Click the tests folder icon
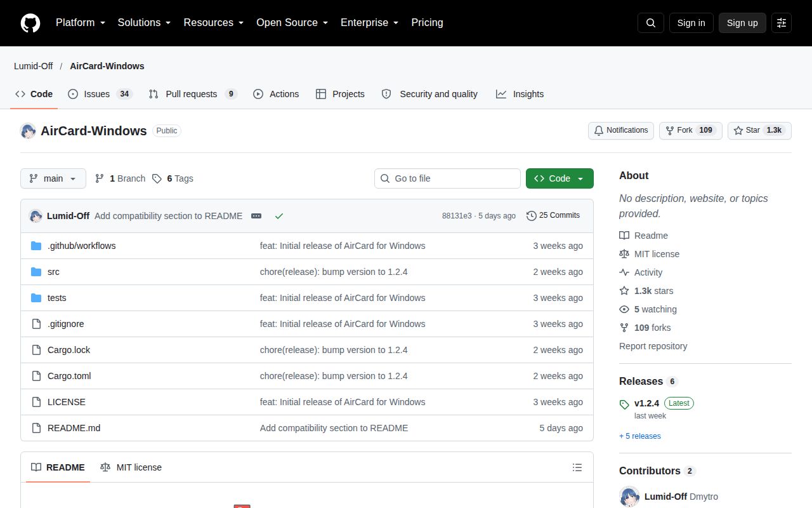The width and height of the screenshot is (812, 508). 36,298
